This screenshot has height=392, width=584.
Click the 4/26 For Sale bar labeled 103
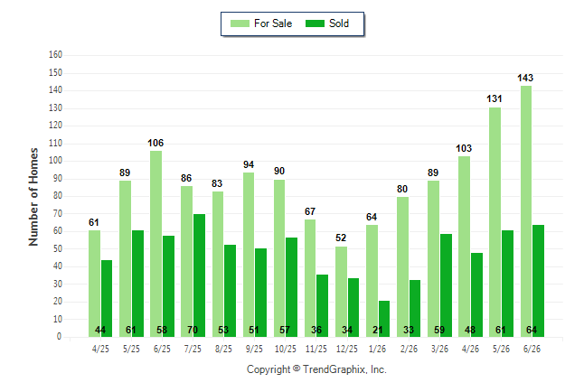[x=464, y=247]
